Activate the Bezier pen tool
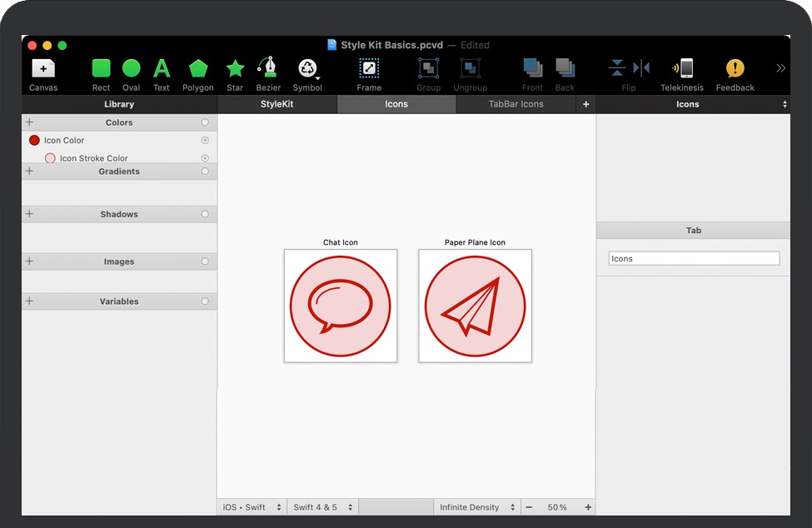Viewport: 812px width, 528px height. pos(268,69)
